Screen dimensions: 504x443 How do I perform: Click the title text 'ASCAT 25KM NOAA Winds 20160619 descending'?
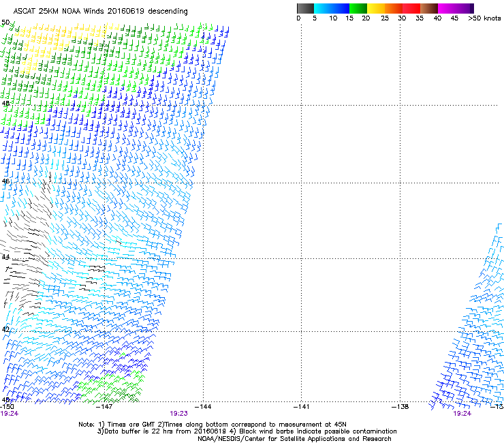(100, 12)
